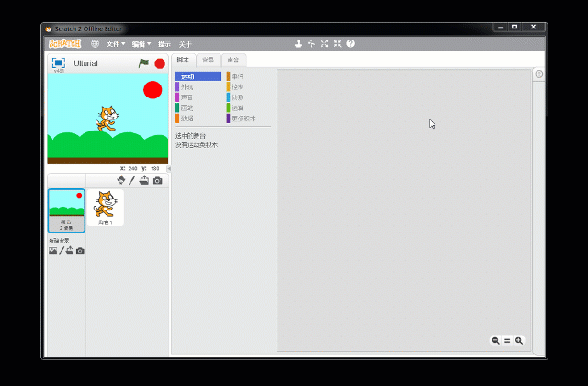This screenshot has width=588, height=386.
Task: Select the Delete scissors tool
Action: (311, 43)
